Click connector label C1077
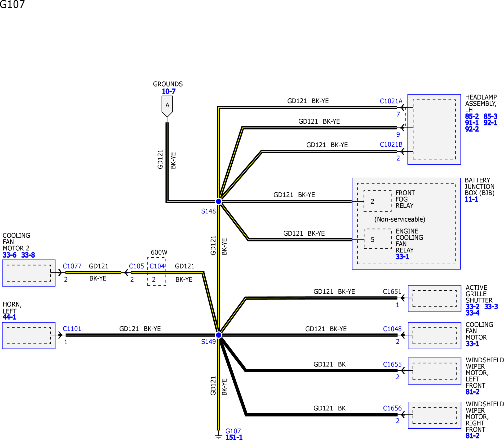504x440 pixels. (72, 266)
